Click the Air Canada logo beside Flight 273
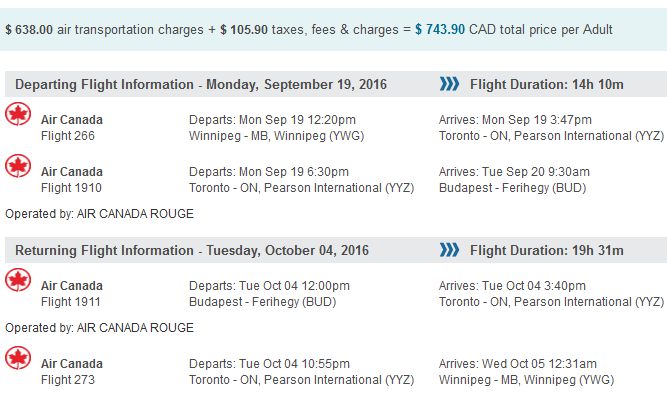667x403 pixels. [x=18, y=358]
